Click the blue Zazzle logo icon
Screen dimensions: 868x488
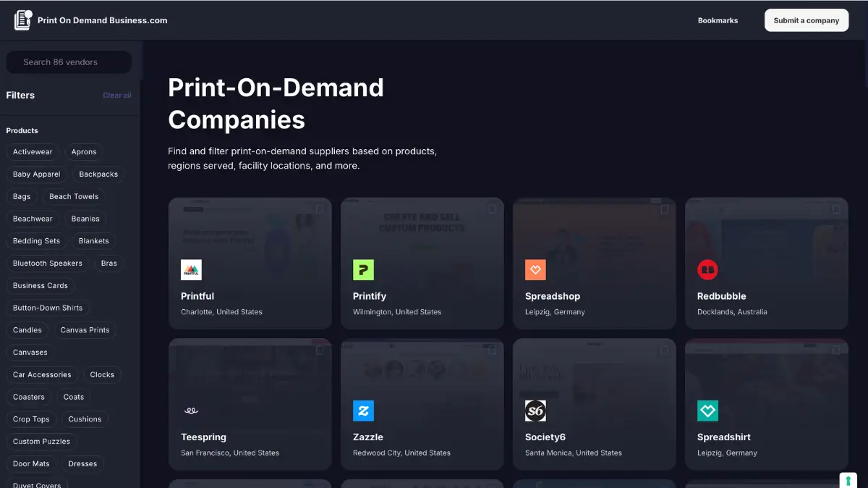pos(363,411)
